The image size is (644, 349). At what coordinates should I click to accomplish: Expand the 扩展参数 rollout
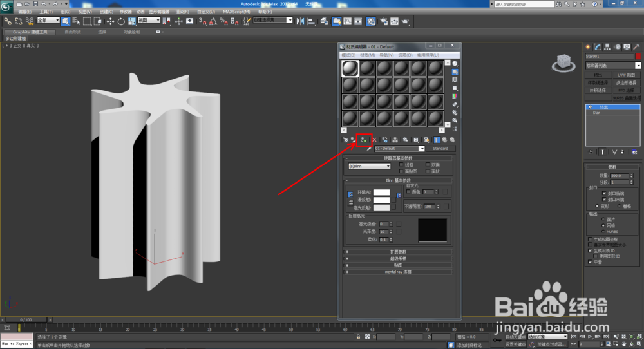pyautogui.click(x=399, y=252)
